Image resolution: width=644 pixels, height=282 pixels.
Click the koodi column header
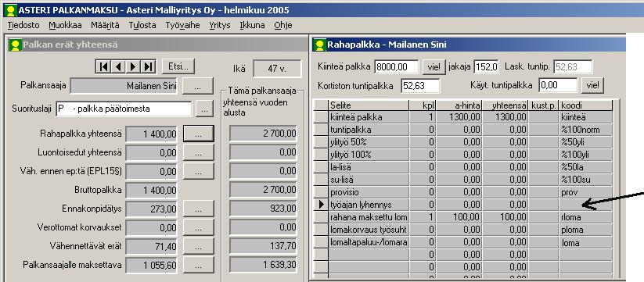[585, 105]
